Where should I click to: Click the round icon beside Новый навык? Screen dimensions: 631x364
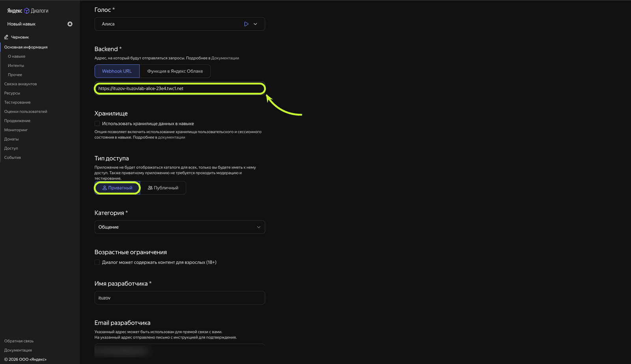[x=70, y=24]
